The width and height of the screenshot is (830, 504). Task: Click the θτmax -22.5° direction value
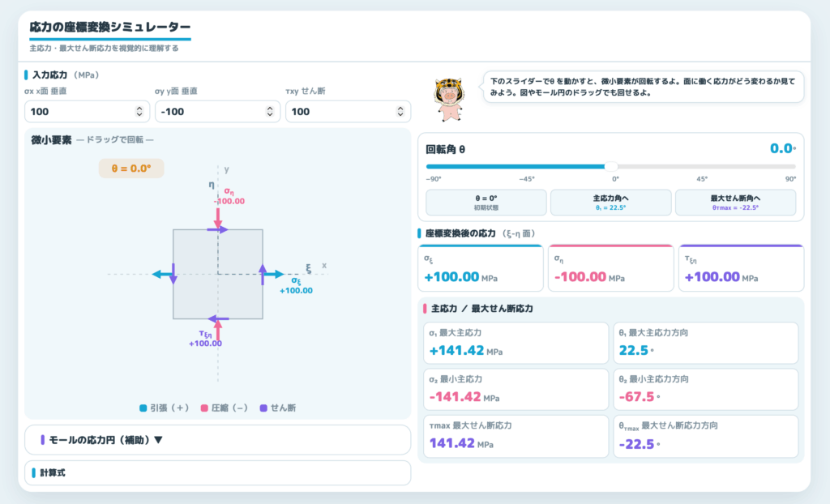640,444
